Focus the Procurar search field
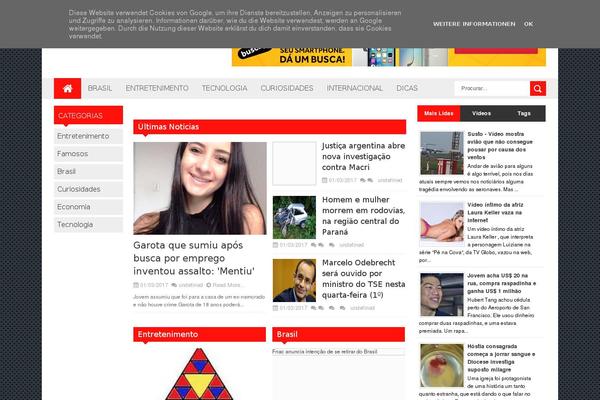 (x=492, y=88)
